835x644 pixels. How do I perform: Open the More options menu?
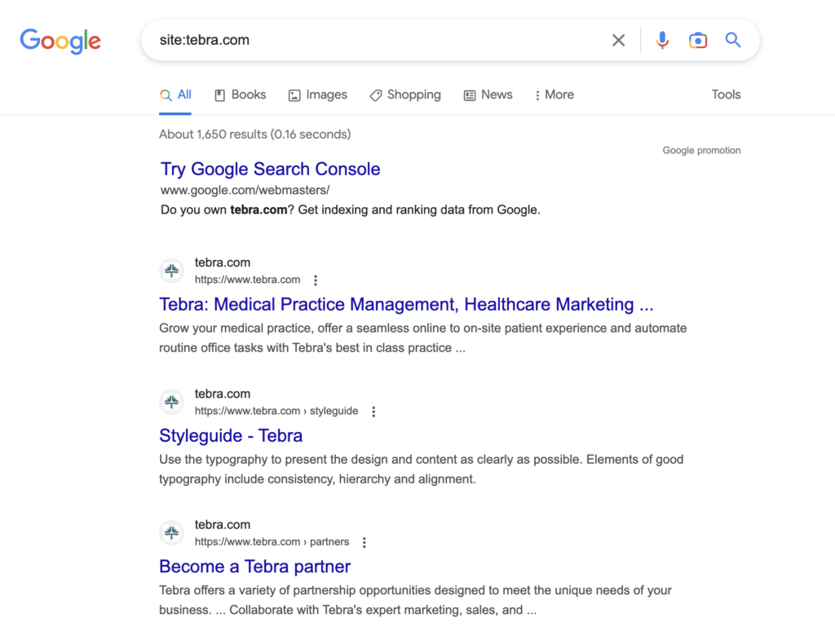[x=554, y=95]
